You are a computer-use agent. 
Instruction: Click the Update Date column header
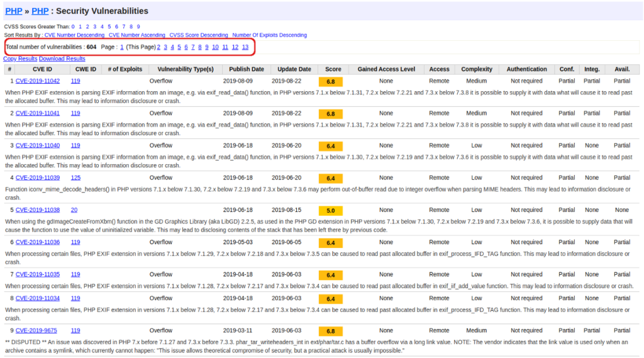294,69
